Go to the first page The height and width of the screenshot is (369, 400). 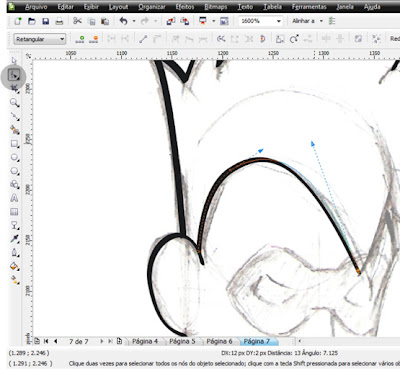tap(46, 341)
